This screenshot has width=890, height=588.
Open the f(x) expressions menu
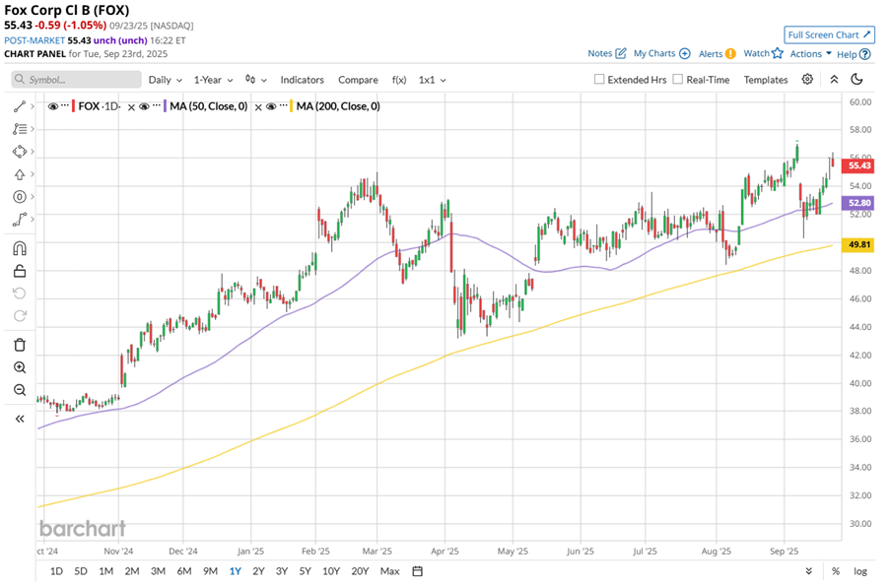pyautogui.click(x=399, y=80)
